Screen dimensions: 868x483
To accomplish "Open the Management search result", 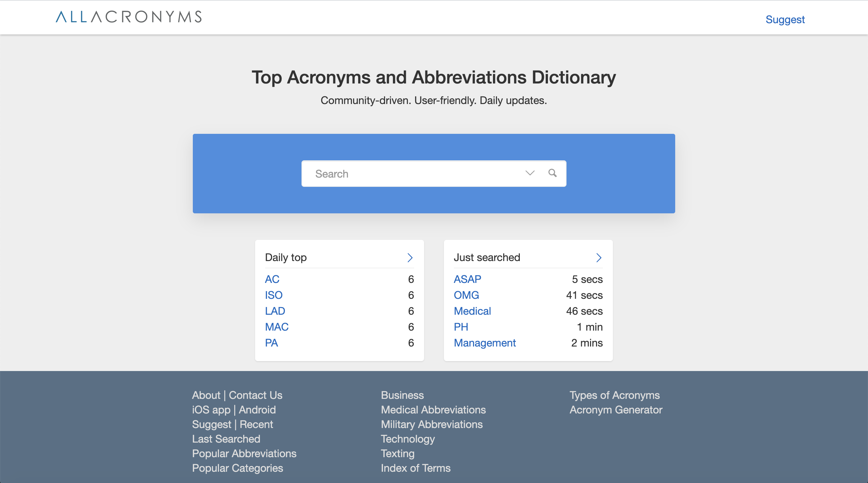I will [485, 343].
